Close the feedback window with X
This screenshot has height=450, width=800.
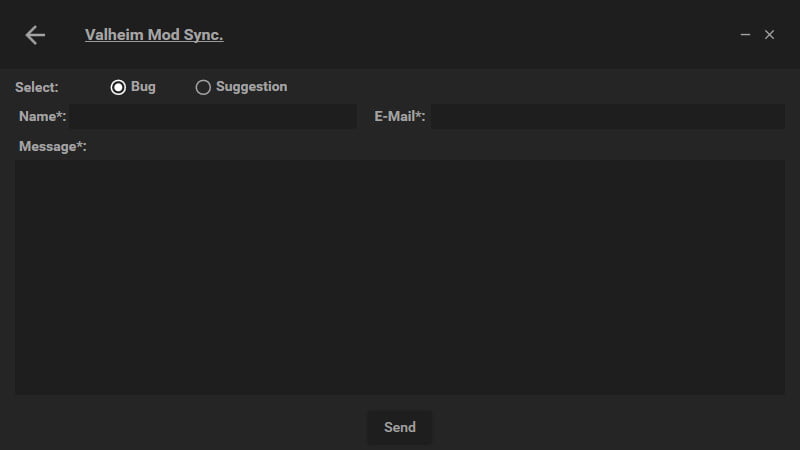[769, 35]
